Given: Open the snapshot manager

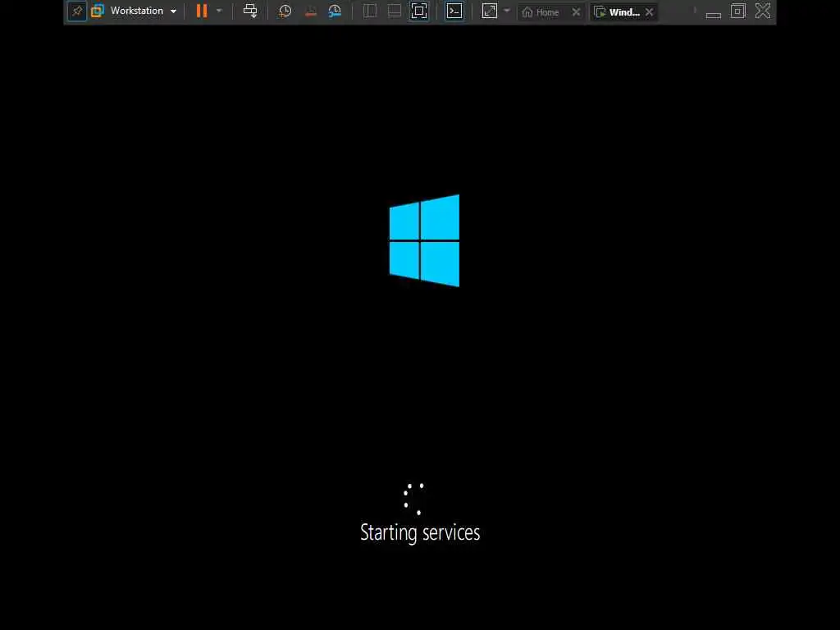Looking at the screenshot, I should tap(335, 11).
